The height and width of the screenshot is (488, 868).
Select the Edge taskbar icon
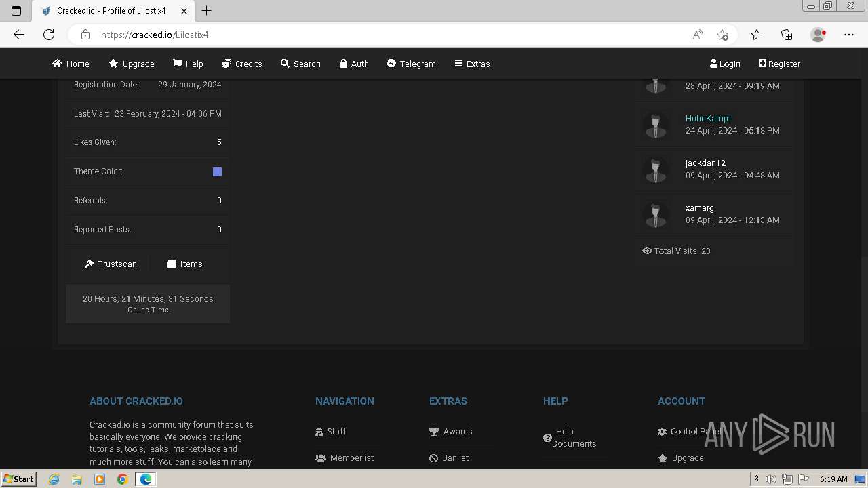coord(146,479)
